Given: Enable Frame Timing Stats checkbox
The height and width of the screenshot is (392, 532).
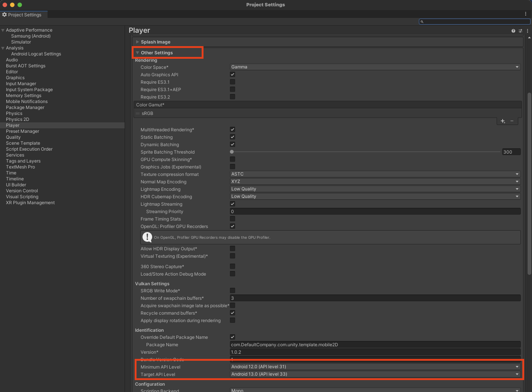Looking at the screenshot, I should [233, 219].
